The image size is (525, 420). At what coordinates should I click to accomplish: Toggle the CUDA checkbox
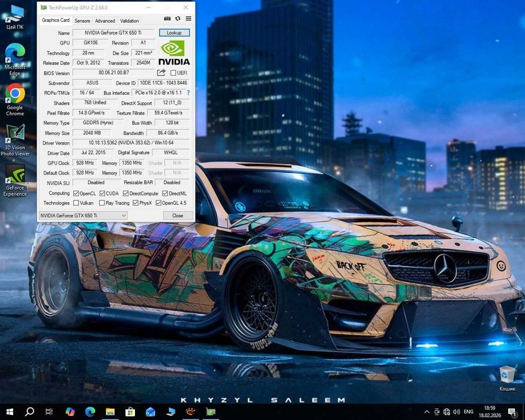click(102, 193)
